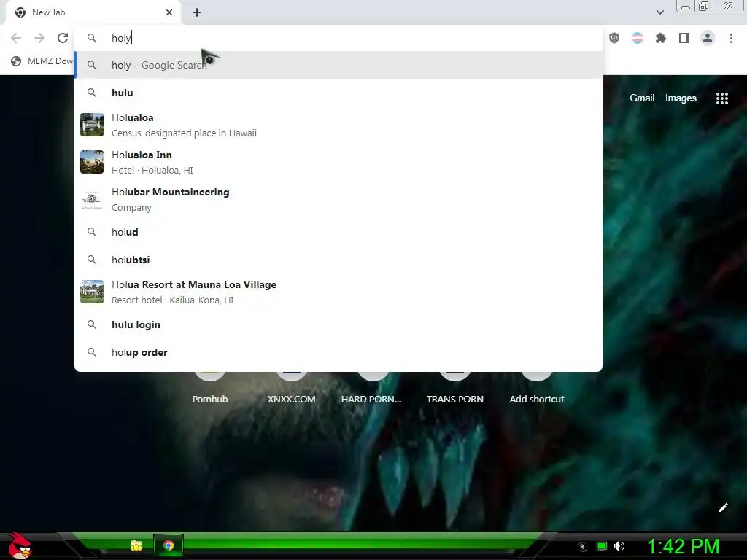Click the address bar containing holy
Image resolution: width=747 pixels, height=560 pixels.
[x=338, y=38]
